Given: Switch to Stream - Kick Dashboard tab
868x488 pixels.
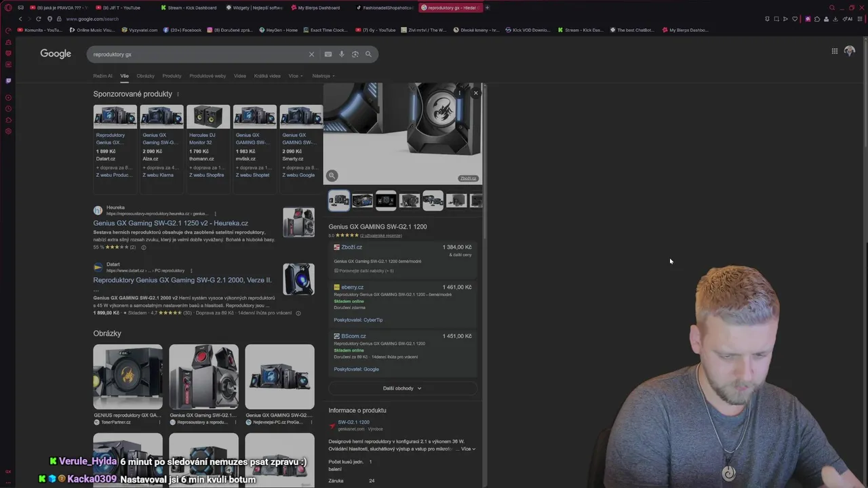Looking at the screenshot, I should (x=191, y=7).
